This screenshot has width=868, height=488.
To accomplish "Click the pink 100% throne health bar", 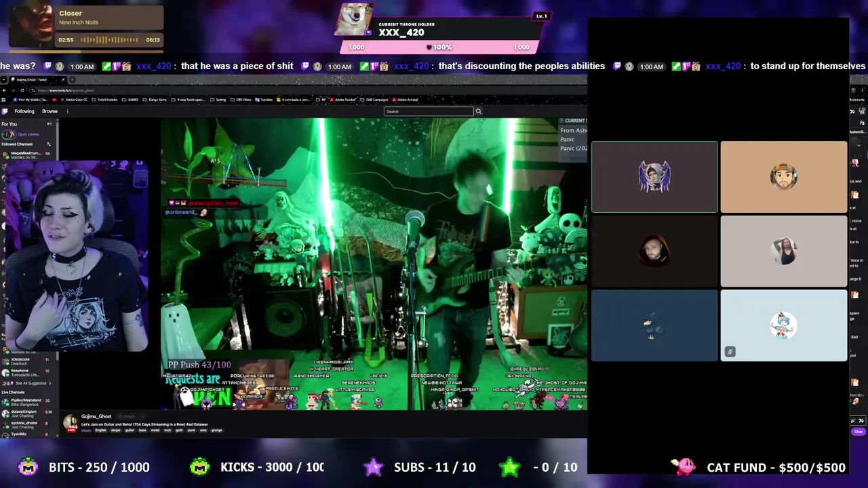I will click(439, 47).
